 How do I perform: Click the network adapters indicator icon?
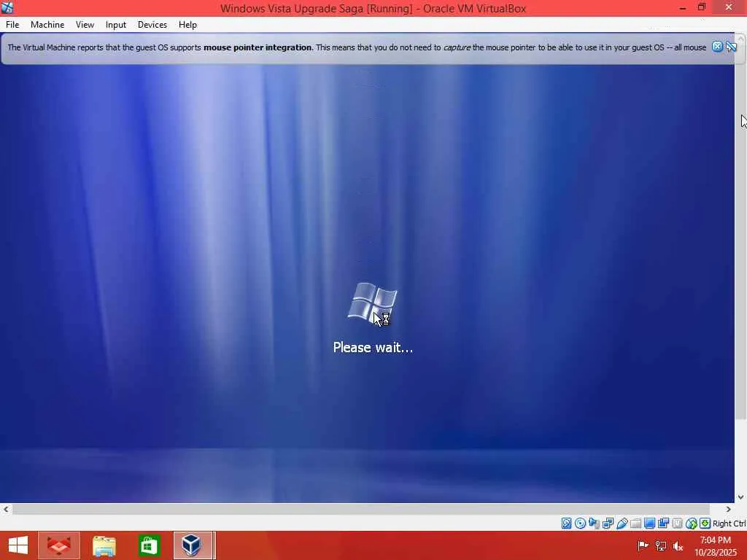(x=608, y=524)
